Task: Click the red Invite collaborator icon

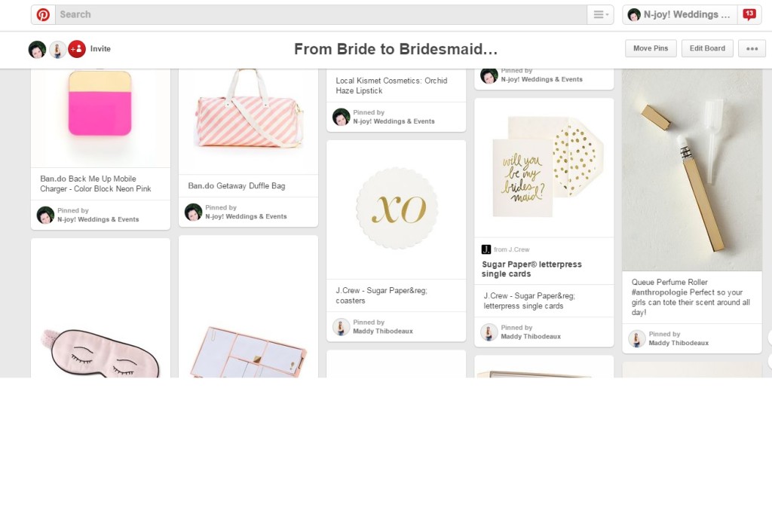Action: click(x=77, y=49)
